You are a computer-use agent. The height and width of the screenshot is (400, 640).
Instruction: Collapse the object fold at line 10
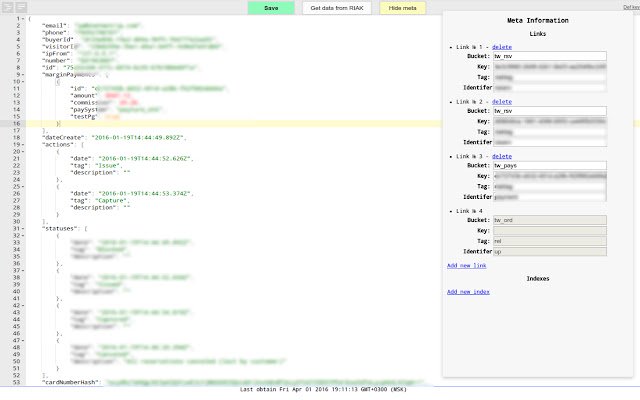click(x=23, y=82)
